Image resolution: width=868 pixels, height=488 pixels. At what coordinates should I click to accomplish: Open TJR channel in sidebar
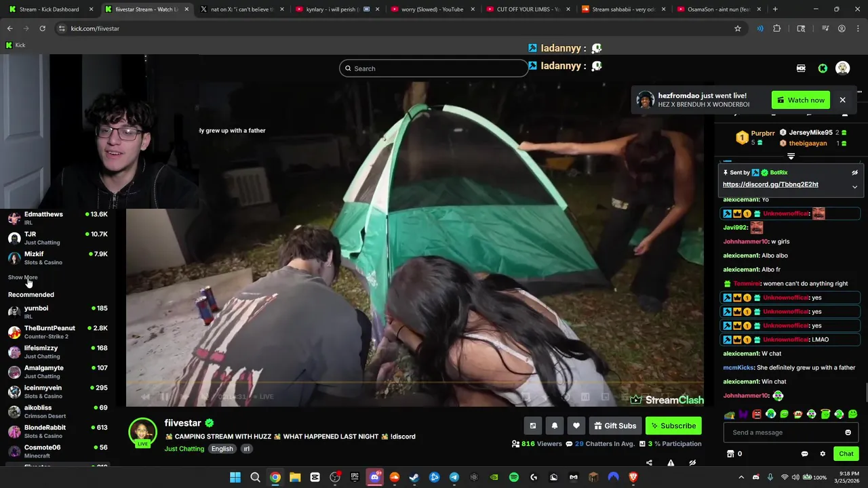[58, 238]
